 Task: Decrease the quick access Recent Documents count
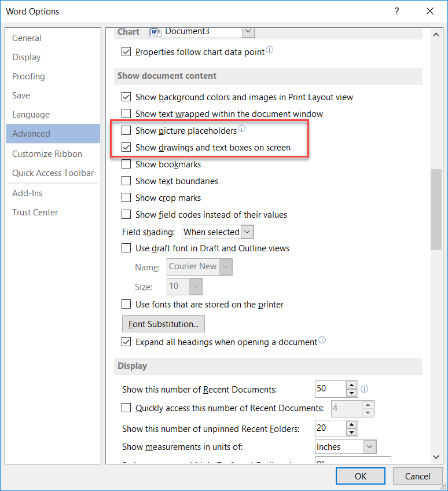[368, 413]
